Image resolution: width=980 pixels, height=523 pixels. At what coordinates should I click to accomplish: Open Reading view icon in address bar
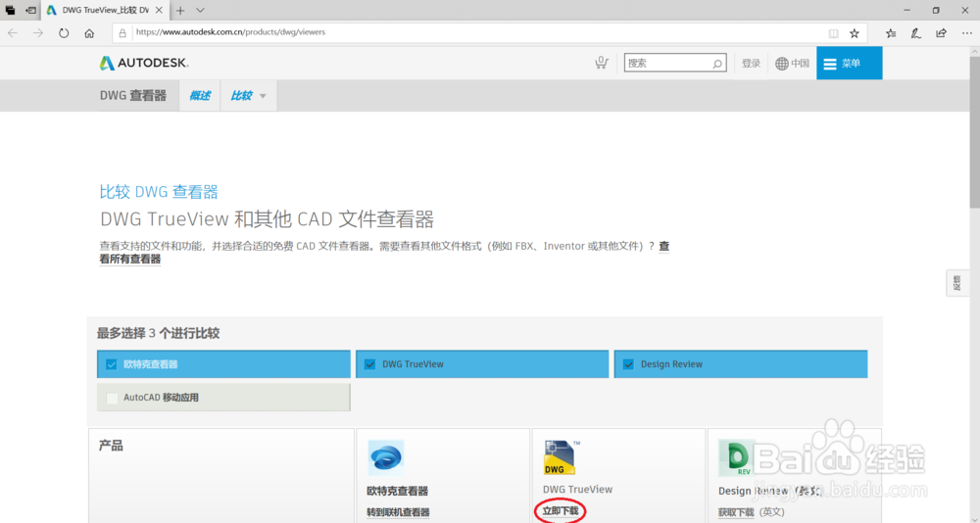point(833,33)
